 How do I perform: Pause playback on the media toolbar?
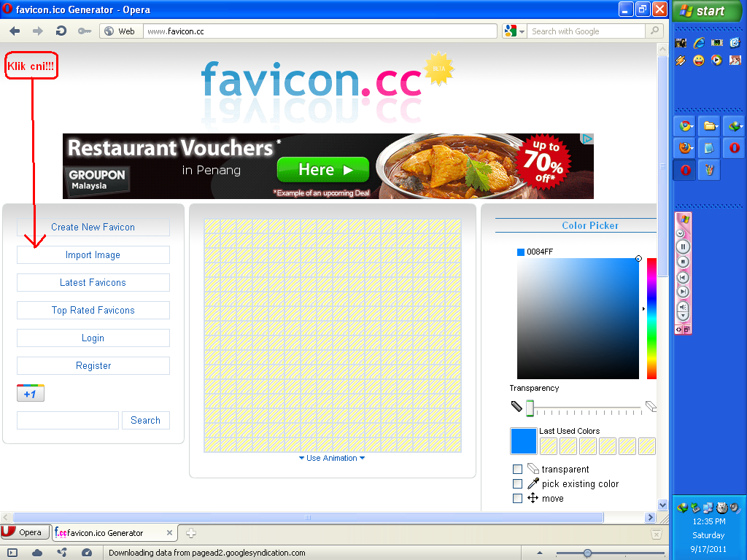(x=683, y=246)
